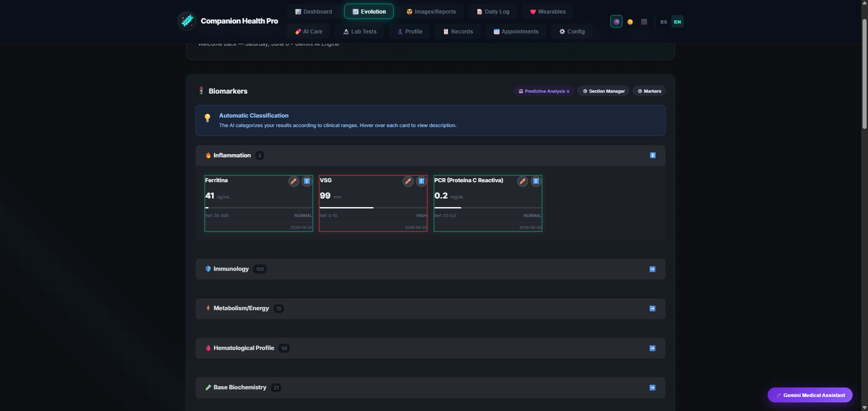868x411 pixels.
Task: Click the Inflammation flame icon
Action: [208, 156]
